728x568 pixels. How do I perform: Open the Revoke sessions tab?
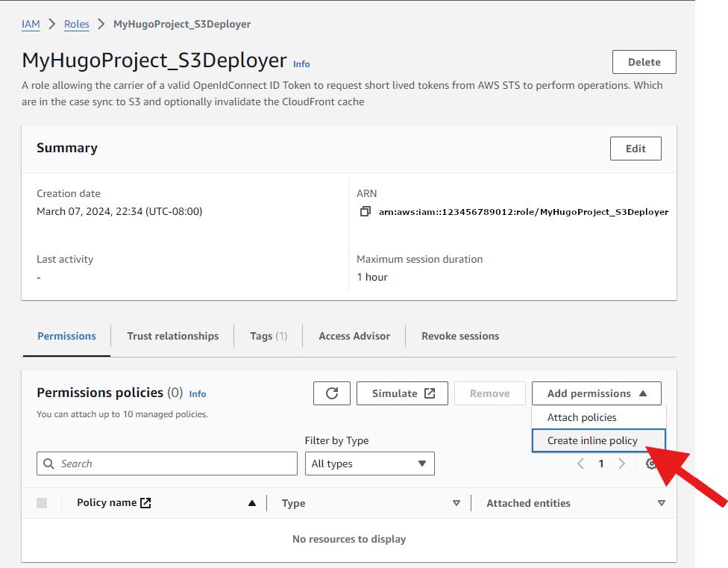pyautogui.click(x=460, y=336)
